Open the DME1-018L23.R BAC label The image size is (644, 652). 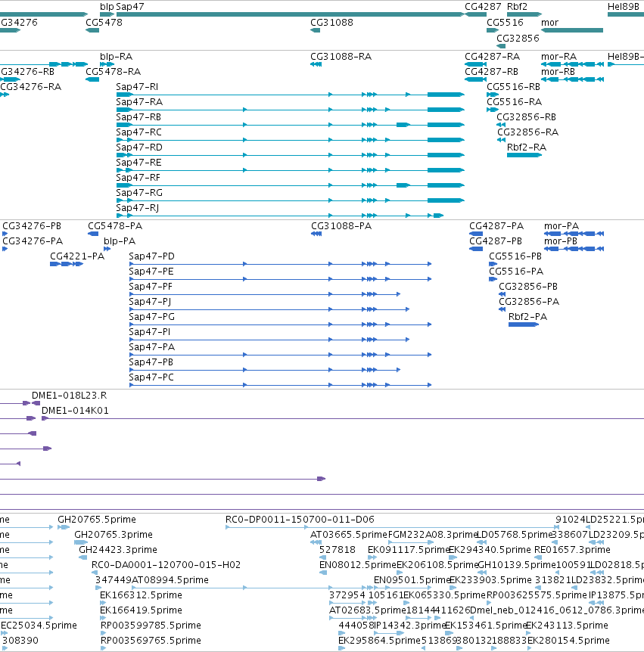69,395
